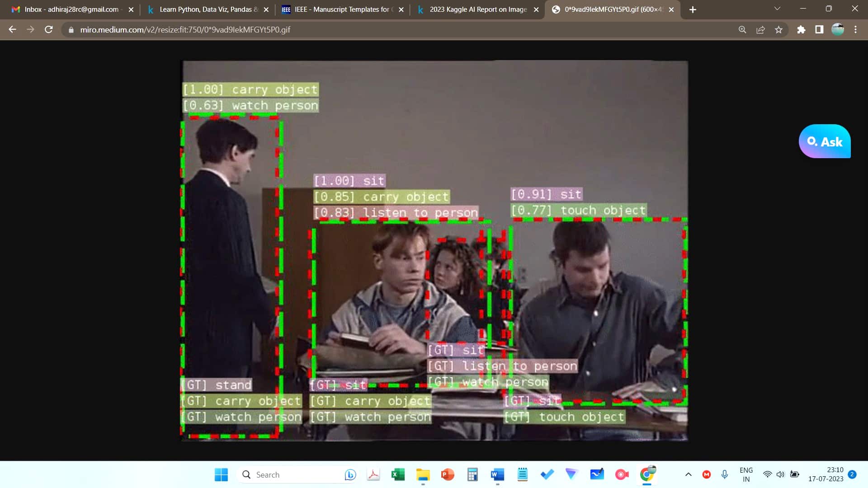
Task: Click the URL in the address bar
Action: (x=185, y=30)
